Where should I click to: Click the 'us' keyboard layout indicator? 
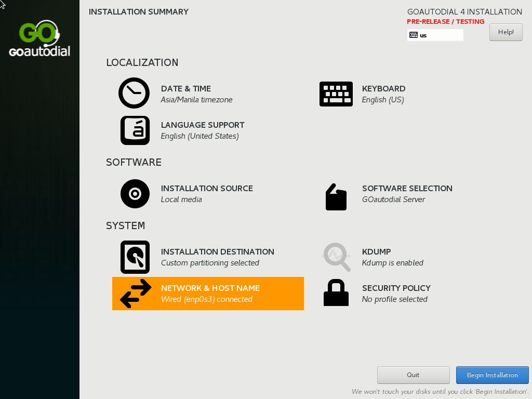[x=435, y=35]
